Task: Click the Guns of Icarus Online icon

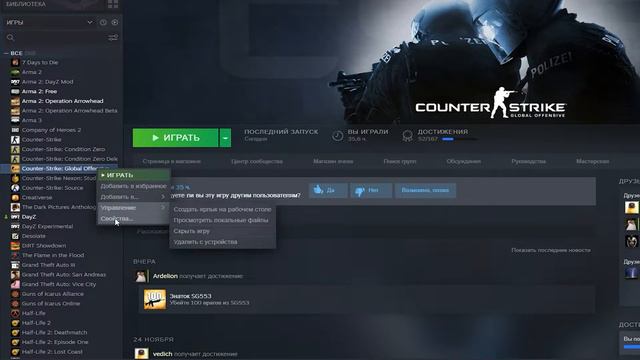Action: pyautogui.click(x=15, y=304)
